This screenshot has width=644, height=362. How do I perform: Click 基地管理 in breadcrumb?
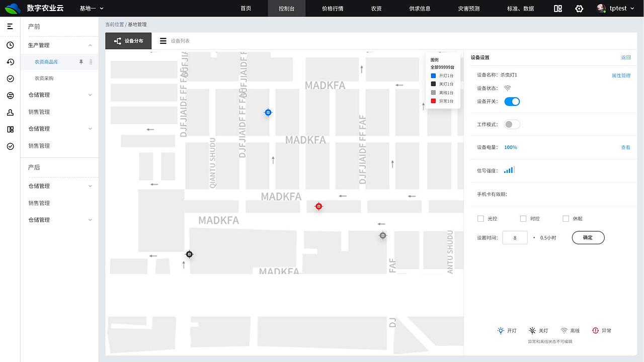pyautogui.click(x=137, y=25)
